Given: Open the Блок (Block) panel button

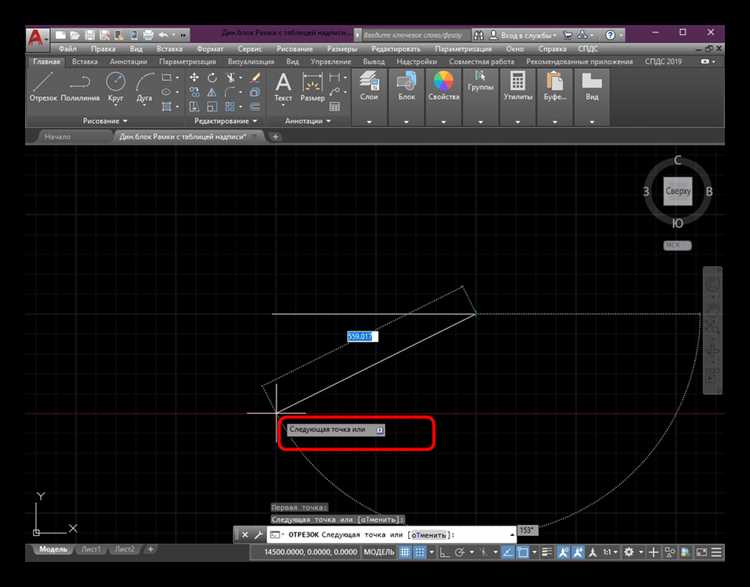Looking at the screenshot, I should tap(406, 85).
